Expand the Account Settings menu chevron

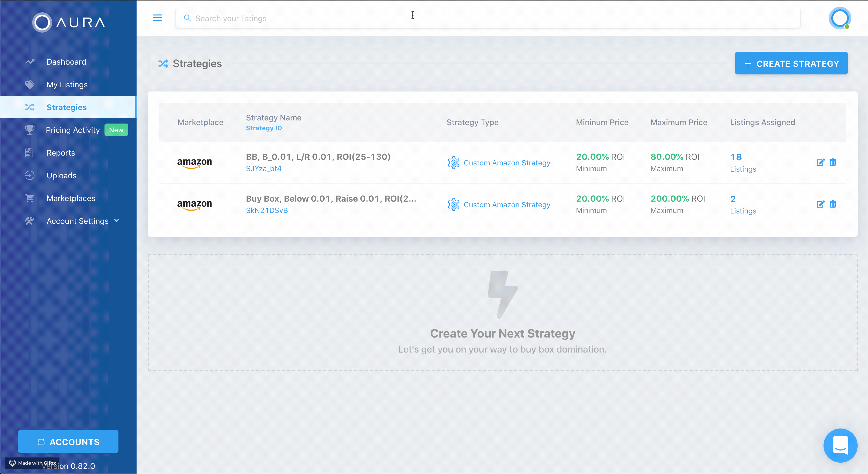[x=117, y=221]
